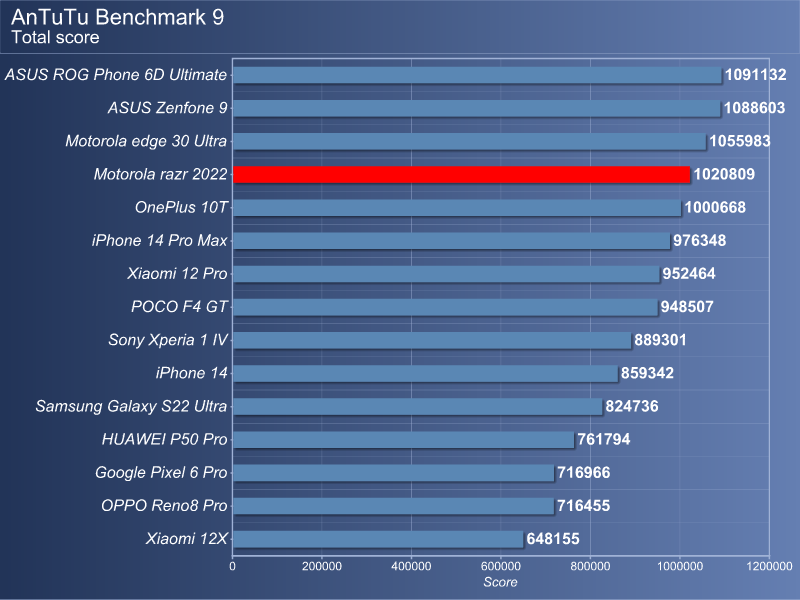This screenshot has width=800, height=600.
Task: Click the score value 716966
Action: coord(584,472)
